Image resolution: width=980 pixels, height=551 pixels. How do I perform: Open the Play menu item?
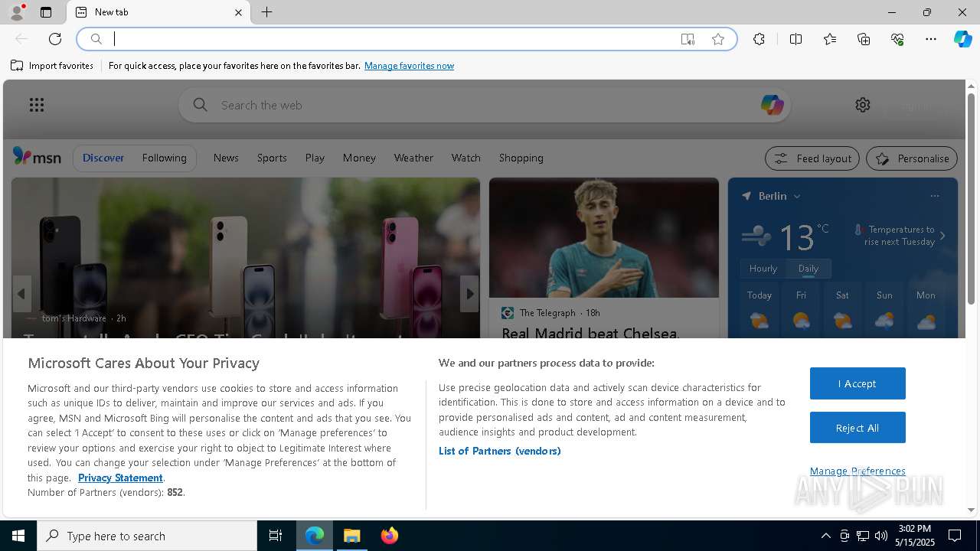coord(315,158)
